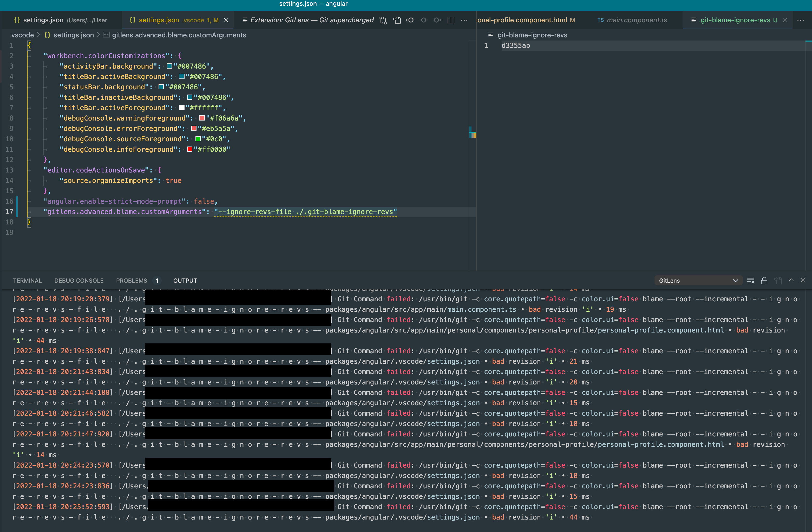Go to next change using the toolbar icon
The height and width of the screenshot is (532, 812).
point(437,20)
